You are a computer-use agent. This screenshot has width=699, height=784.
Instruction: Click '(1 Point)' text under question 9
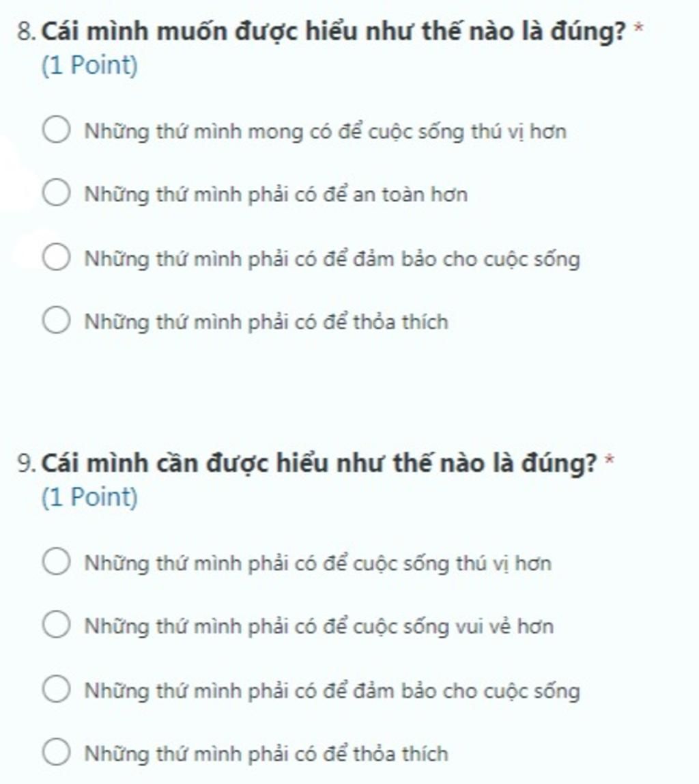[89, 497]
